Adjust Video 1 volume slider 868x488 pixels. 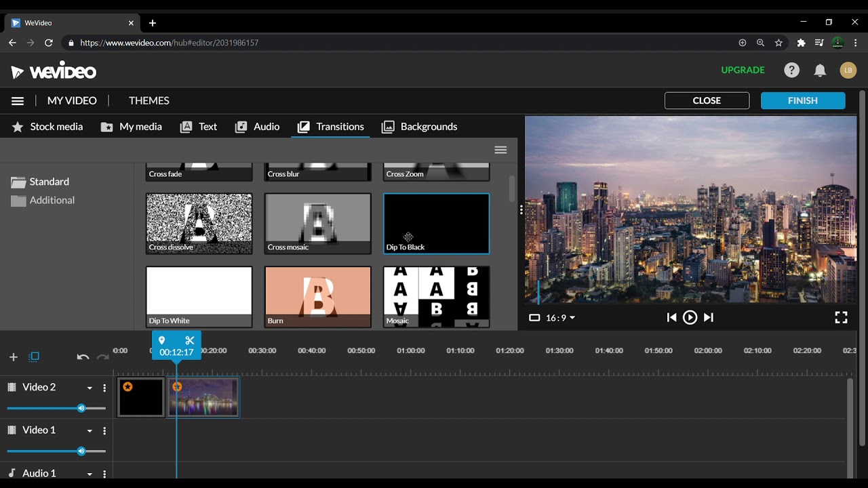coord(56,451)
